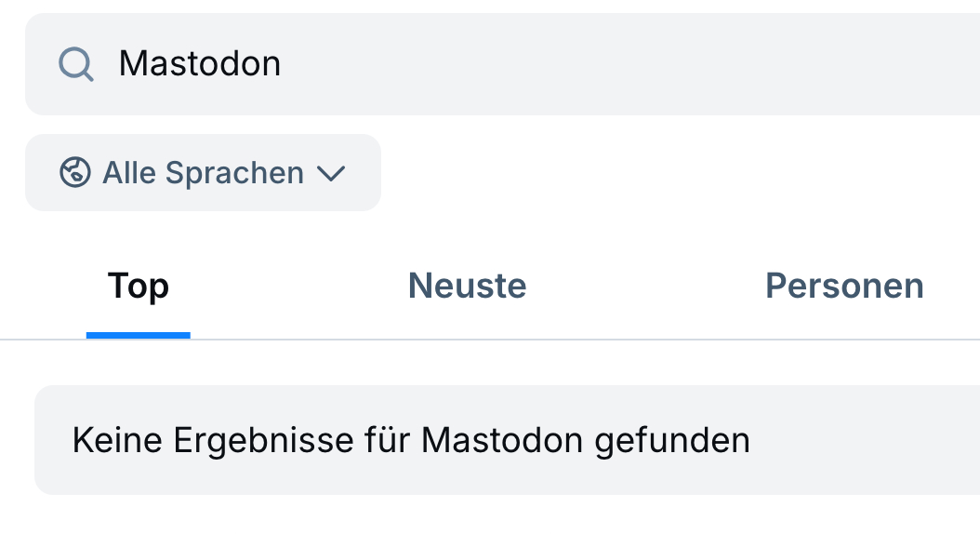
Task: Click the chevron arrow next to Alle Sprachen
Action: point(331,173)
